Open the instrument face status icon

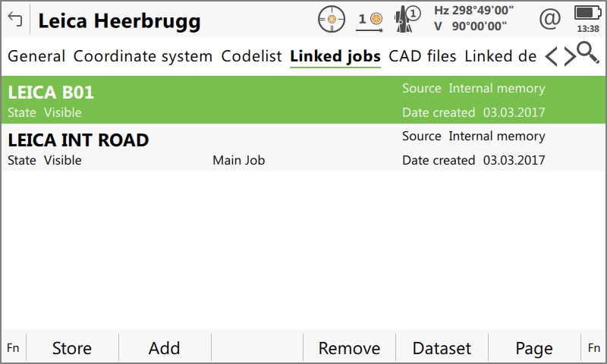408,19
